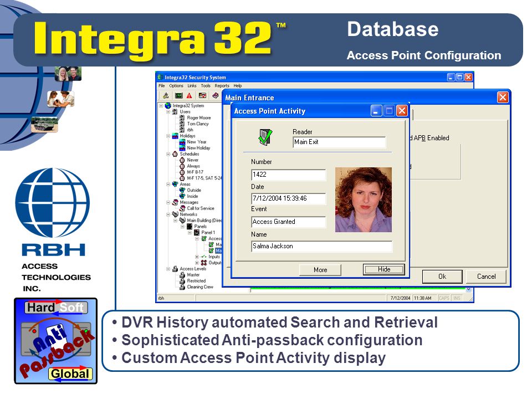
Task: Click the Hide button
Action: pyautogui.click(x=384, y=269)
